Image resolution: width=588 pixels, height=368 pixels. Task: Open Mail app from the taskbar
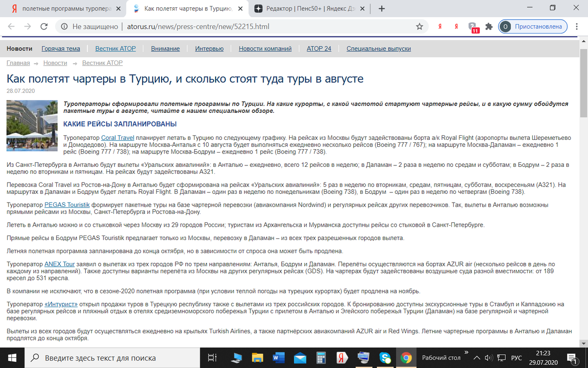(x=300, y=358)
